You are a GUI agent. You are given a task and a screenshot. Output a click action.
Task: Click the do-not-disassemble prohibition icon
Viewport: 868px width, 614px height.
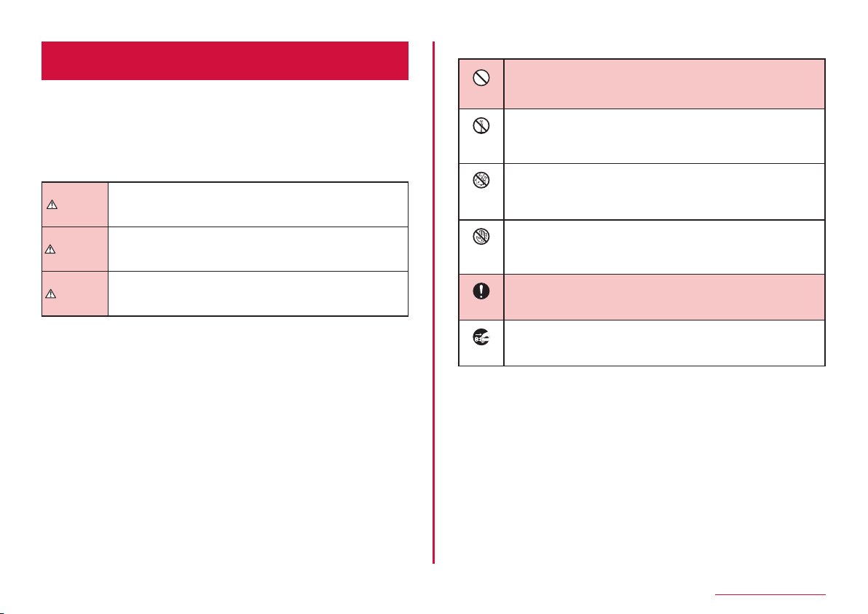480,125
